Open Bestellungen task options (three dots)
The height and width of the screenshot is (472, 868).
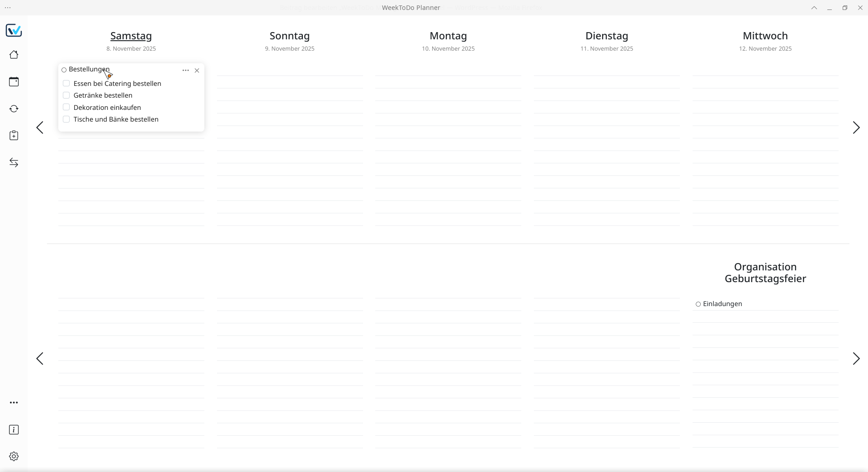(x=185, y=71)
